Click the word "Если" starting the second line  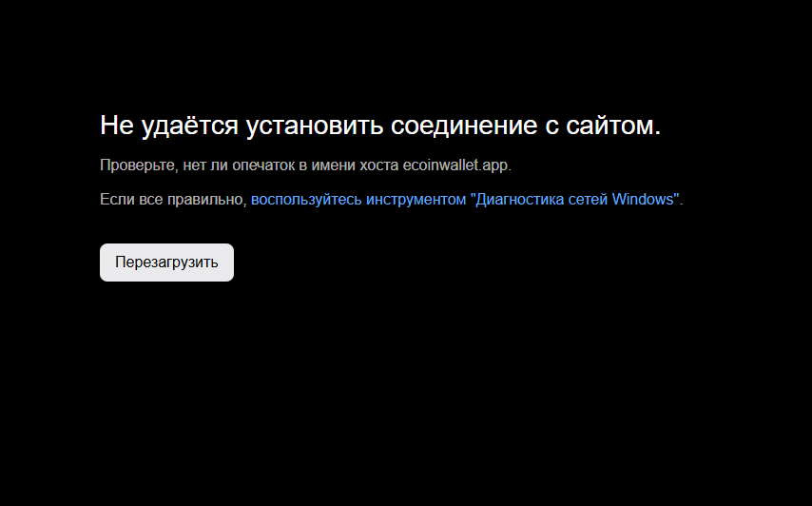(x=114, y=200)
